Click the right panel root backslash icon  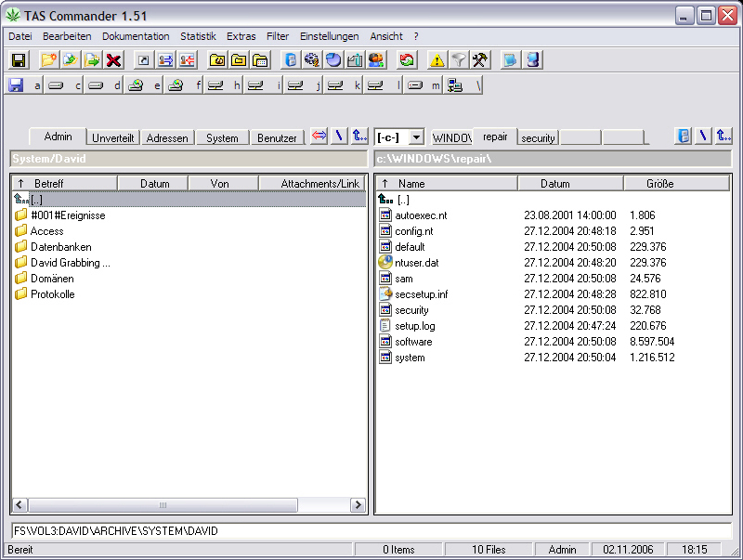[x=703, y=136]
